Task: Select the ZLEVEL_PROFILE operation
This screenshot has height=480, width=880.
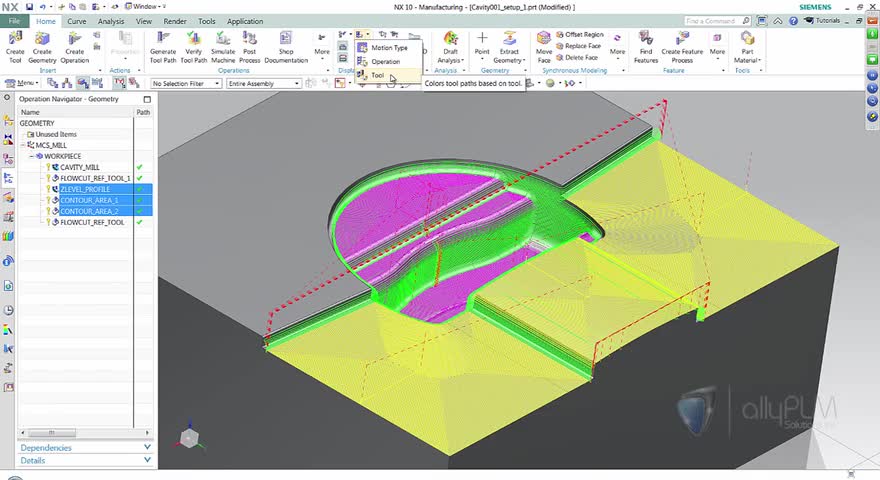Action: pyautogui.click(x=85, y=189)
